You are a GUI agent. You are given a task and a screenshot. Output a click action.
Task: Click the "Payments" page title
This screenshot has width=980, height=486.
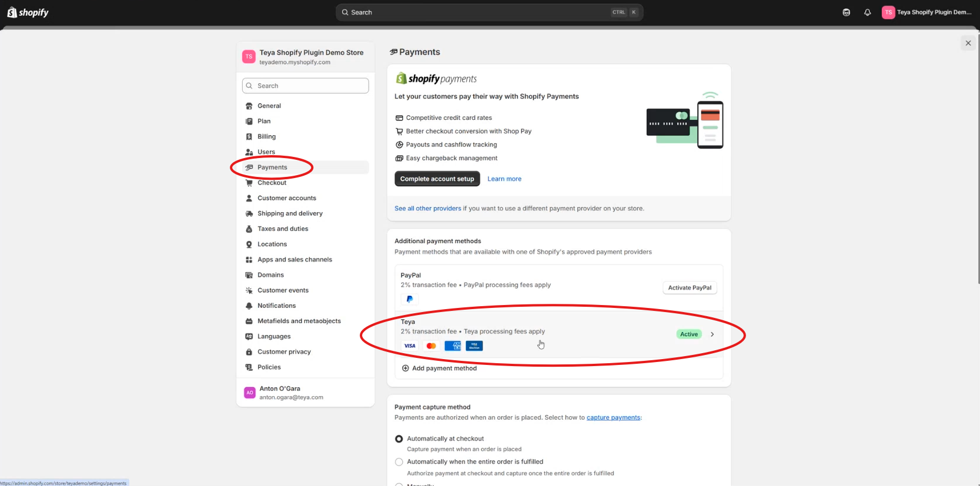point(420,52)
